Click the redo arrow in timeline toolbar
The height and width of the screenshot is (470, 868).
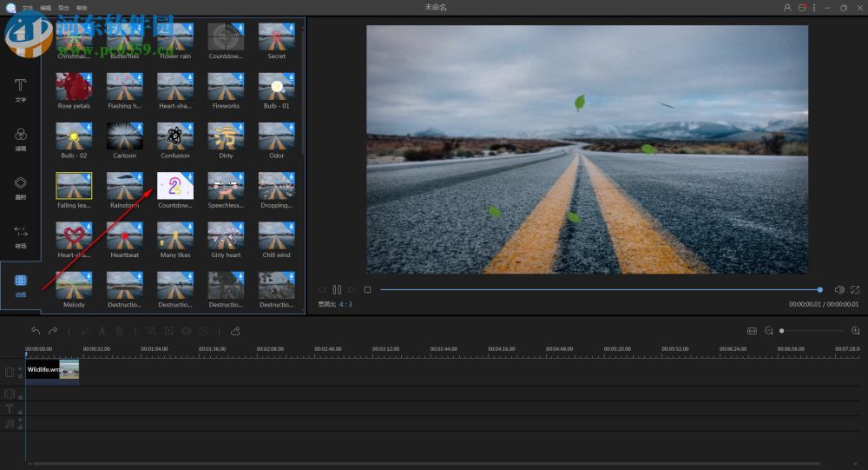click(x=53, y=331)
